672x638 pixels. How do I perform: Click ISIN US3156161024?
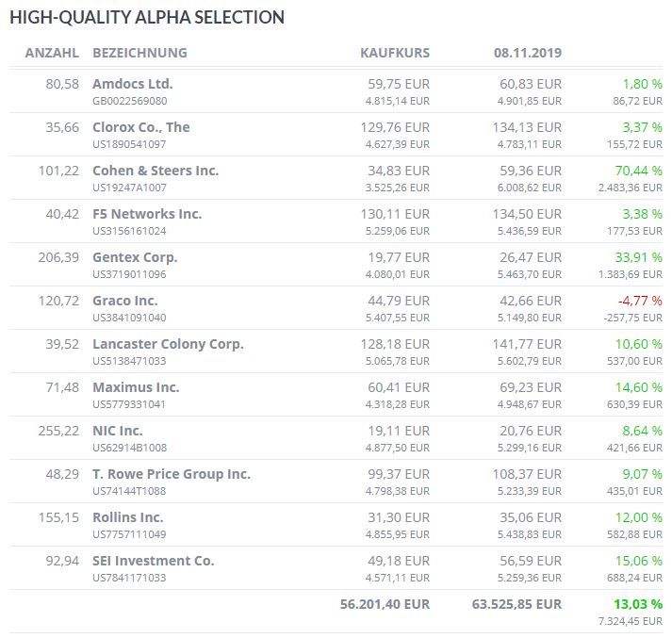[129, 231]
